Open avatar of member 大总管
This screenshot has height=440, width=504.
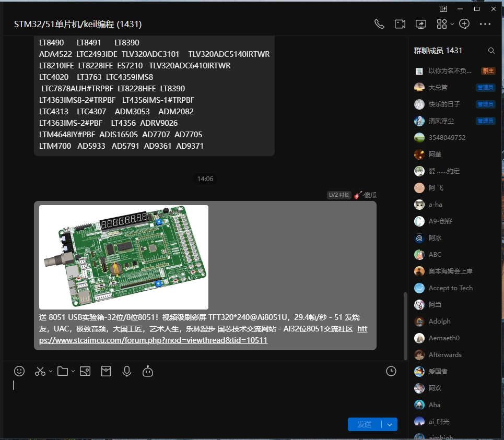click(x=419, y=87)
